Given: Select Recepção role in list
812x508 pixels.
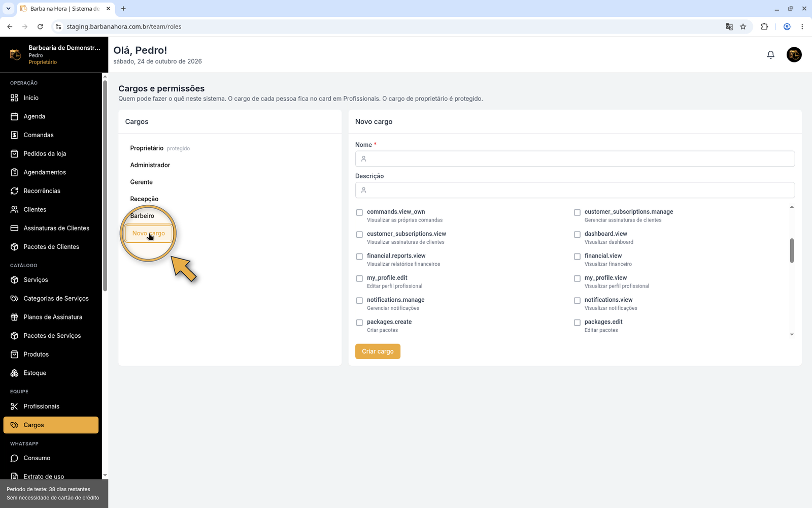Looking at the screenshot, I should pyautogui.click(x=144, y=199).
